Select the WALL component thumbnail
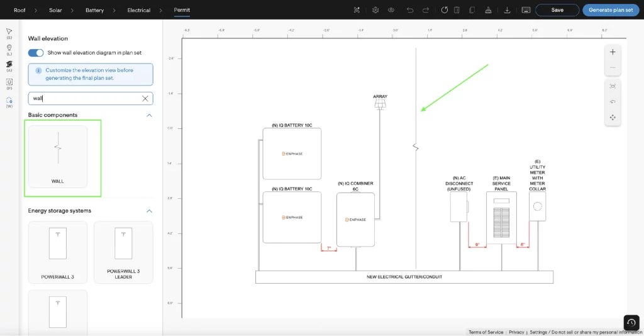 [x=58, y=156]
